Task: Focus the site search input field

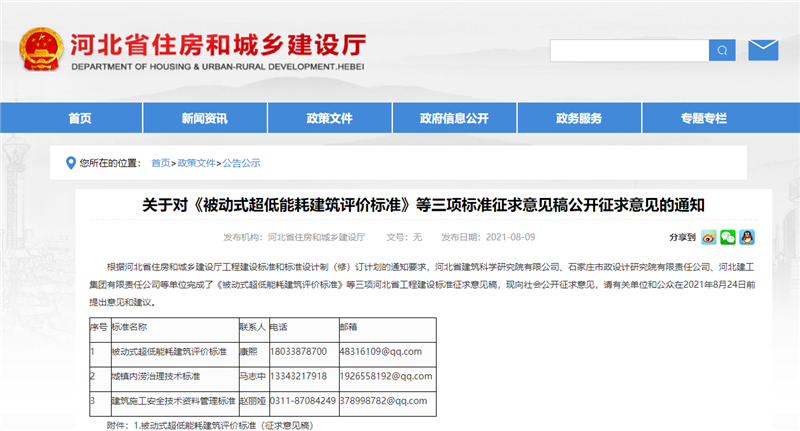Action: tap(629, 50)
